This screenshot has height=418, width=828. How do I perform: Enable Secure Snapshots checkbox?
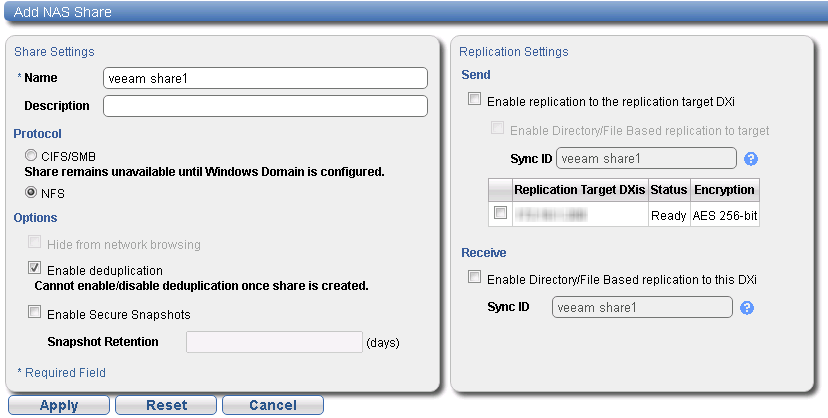point(35,313)
